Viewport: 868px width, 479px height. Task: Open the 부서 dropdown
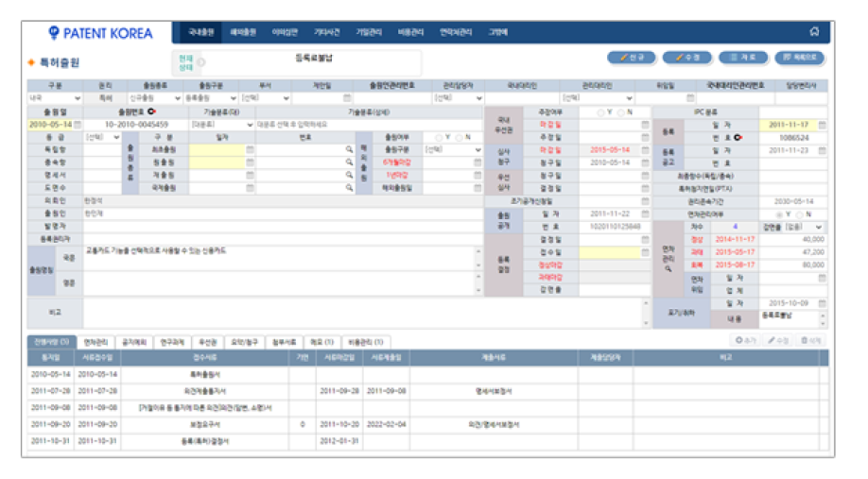265,98
